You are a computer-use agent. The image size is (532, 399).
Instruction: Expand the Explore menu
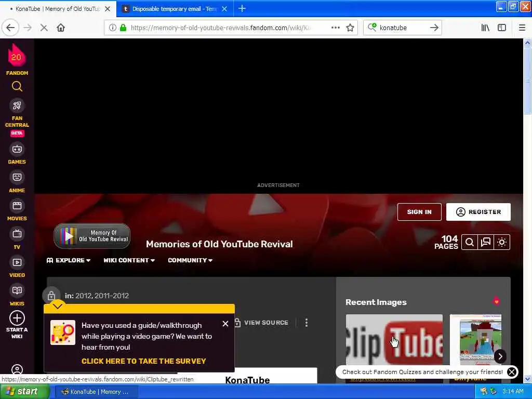point(69,260)
